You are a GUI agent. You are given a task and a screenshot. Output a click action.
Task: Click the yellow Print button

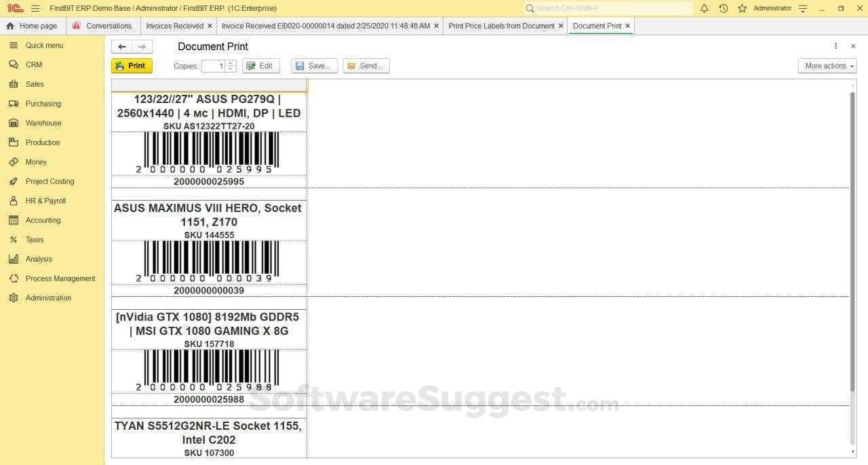(x=132, y=66)
